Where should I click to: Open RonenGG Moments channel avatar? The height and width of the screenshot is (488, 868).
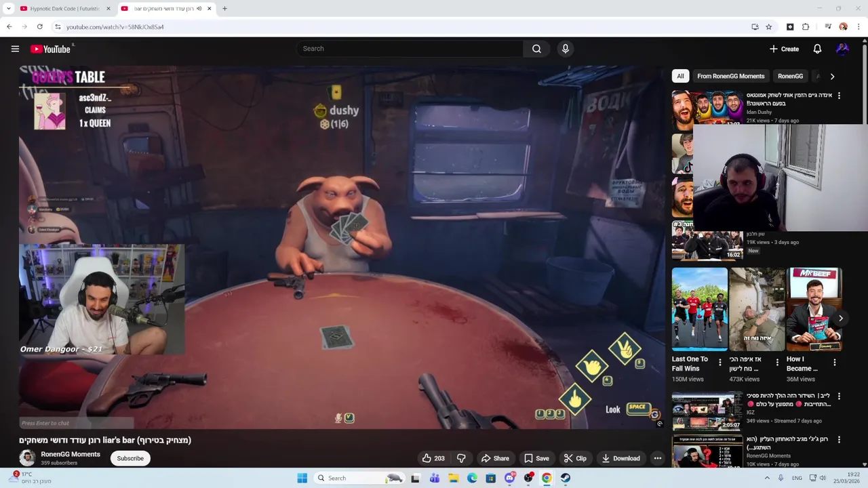[27, 457]
